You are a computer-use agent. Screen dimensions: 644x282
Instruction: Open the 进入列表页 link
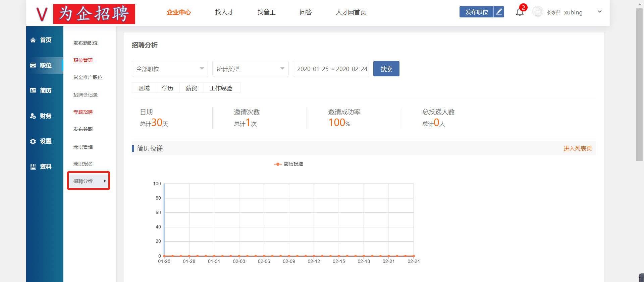(578, 148)
